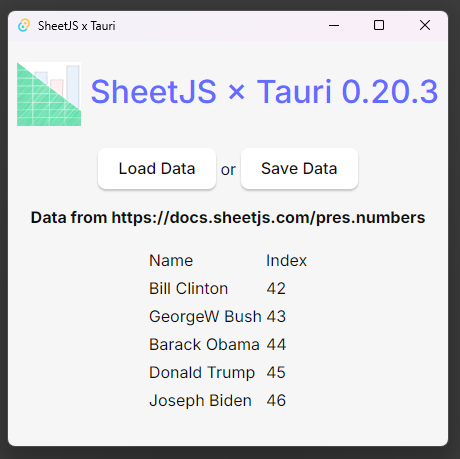Close the SheetJS x Tauri window
The width and height of the screenshot is (460, 459).
coord(425,25)
